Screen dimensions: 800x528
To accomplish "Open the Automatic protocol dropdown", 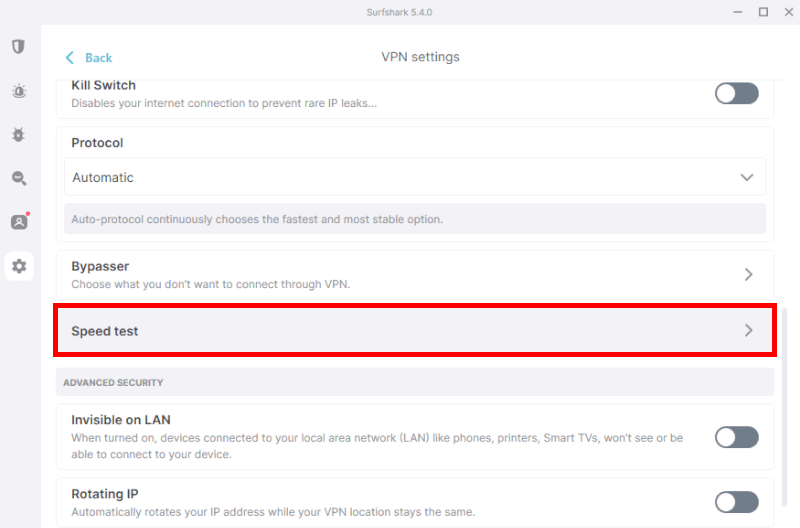I will 415,177.
